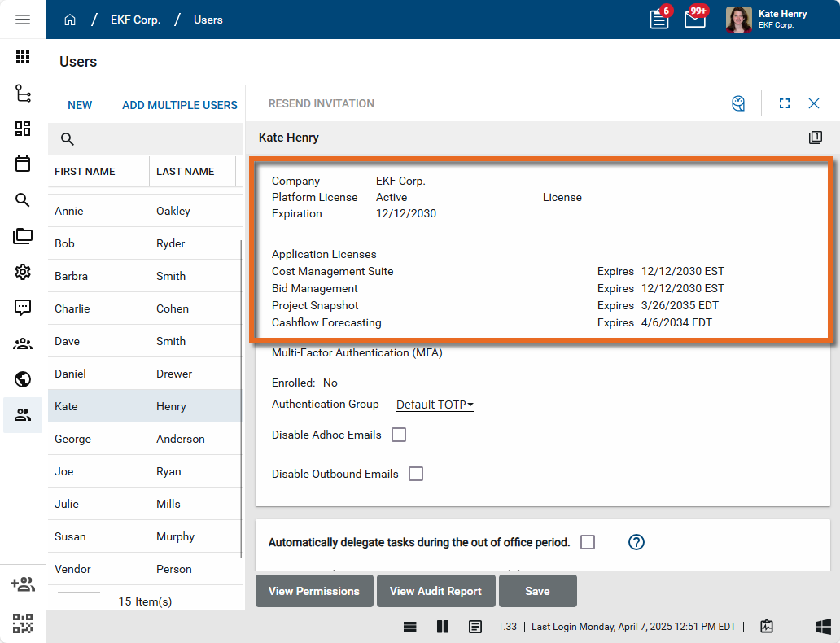This screenshot has width=840, height=643.
Task: Open the Authentication Group Default TOTP dropdown
Action: click(435, 405)
